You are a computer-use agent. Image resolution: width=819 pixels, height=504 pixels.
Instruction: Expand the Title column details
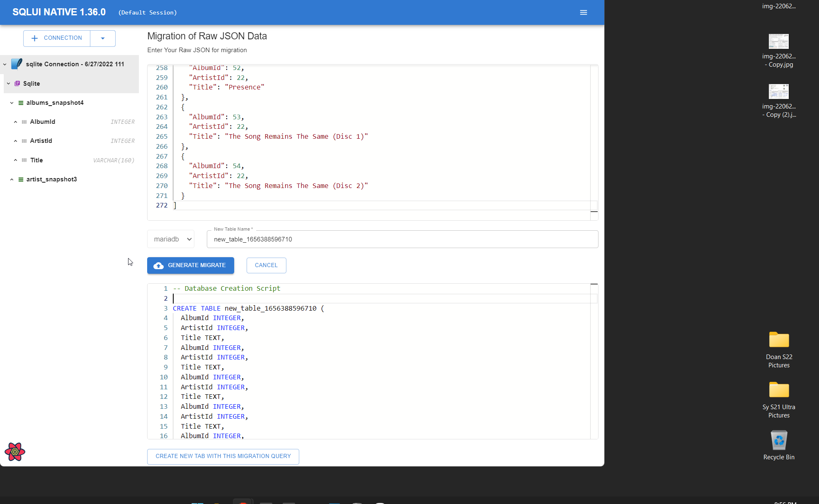click(15, 160)
